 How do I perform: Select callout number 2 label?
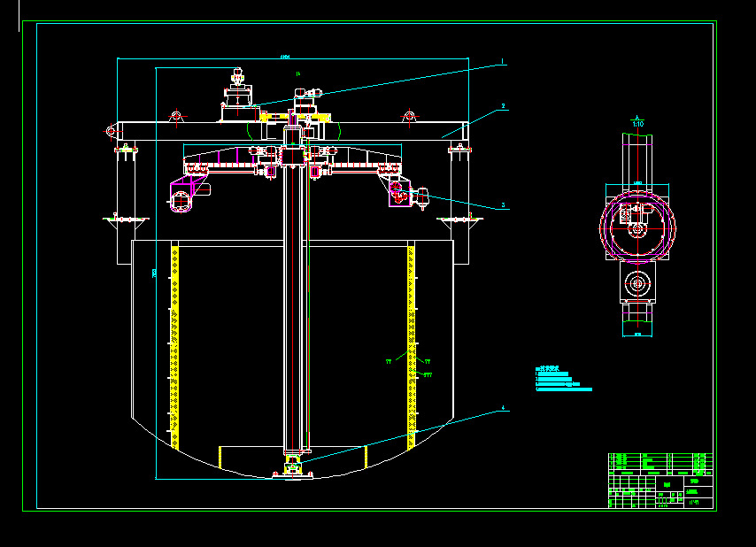pos(503,106)
